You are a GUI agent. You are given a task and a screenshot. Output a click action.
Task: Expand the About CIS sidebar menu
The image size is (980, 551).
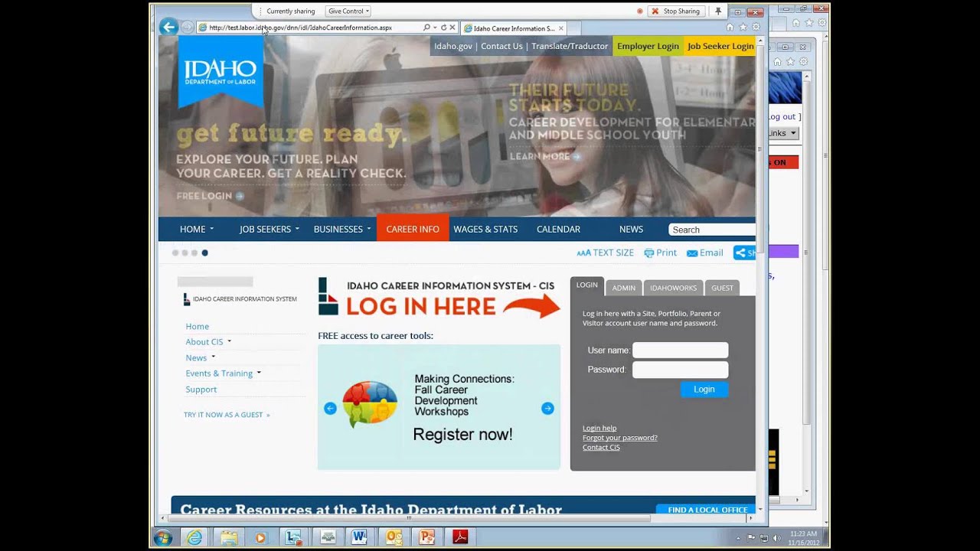[x=208, y=342]
